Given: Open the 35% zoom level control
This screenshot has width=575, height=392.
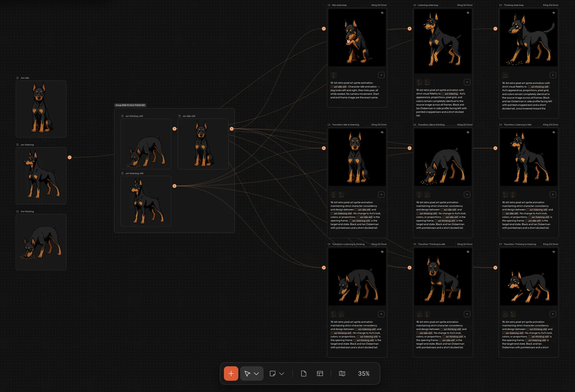Looking at the screenshot, I should [364, 374].
